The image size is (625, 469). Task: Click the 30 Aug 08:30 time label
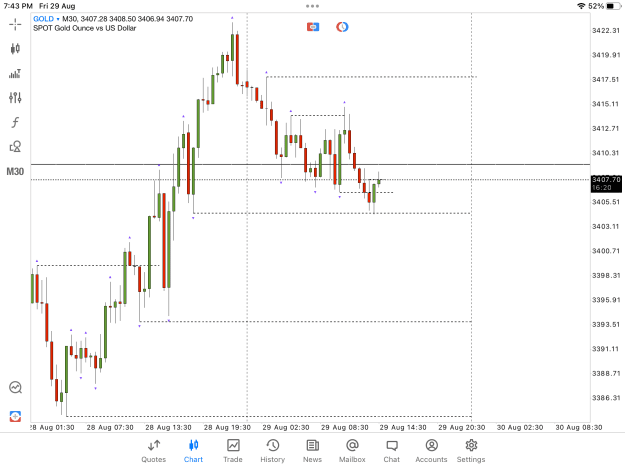(x=578, y=427)
